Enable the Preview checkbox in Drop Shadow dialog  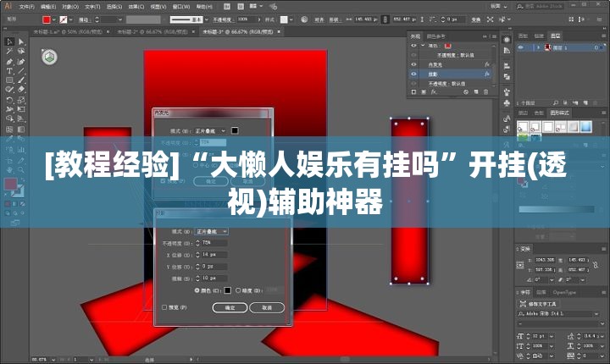(x=164, y=307)
